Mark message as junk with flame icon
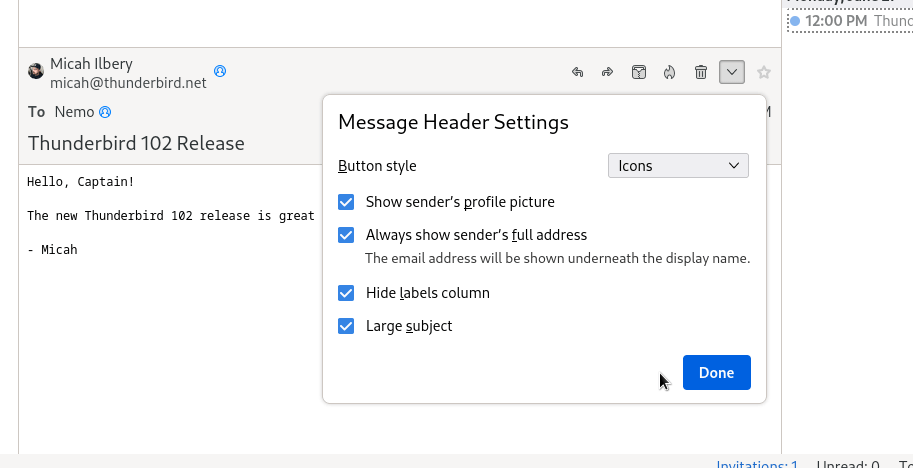This screenshot has width=913, height=468. click(x=670, y=72)
